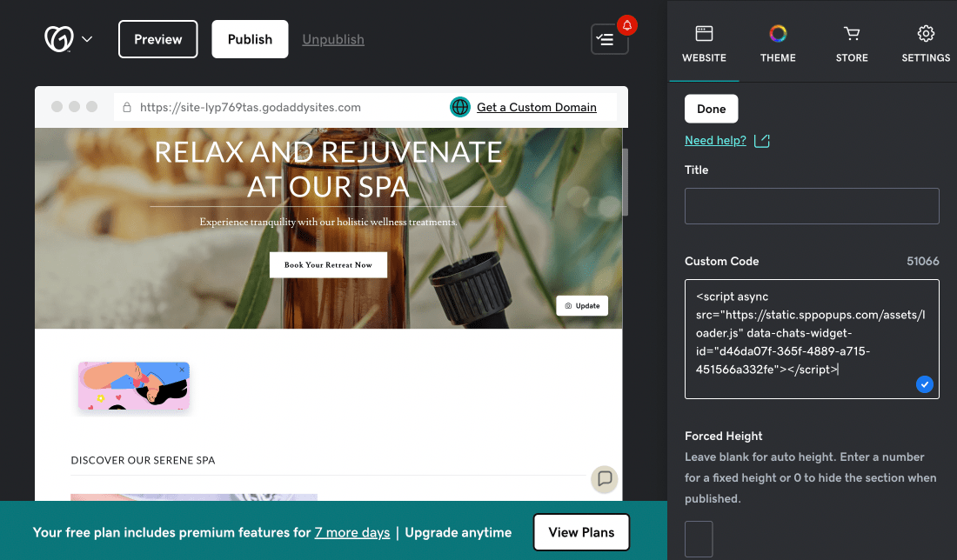Click Done in the side panel
This screenshot has width=957, height=560.
coord(711,109)
